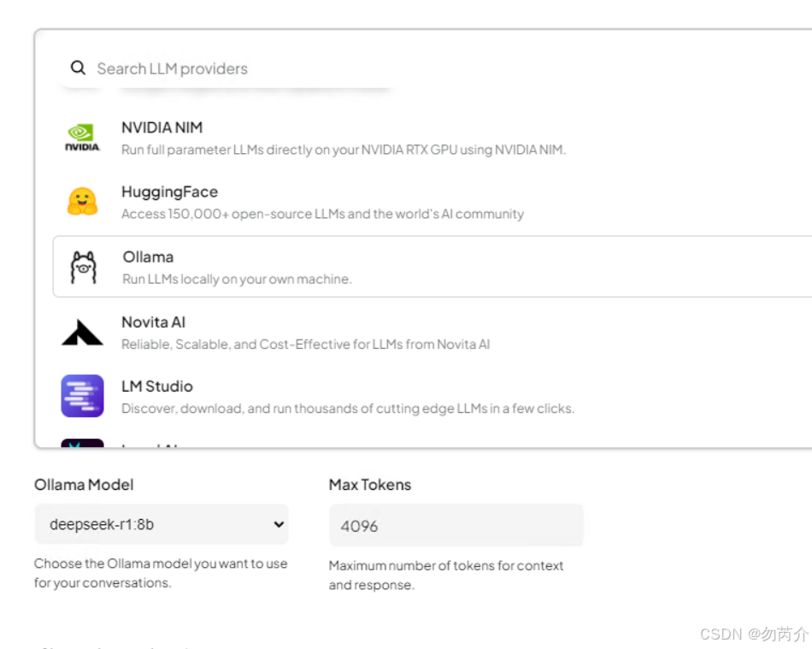Screen dimensions: 812x649
Task: Click 'Discover, download, and run thousands' description
Action: [348, 409]
